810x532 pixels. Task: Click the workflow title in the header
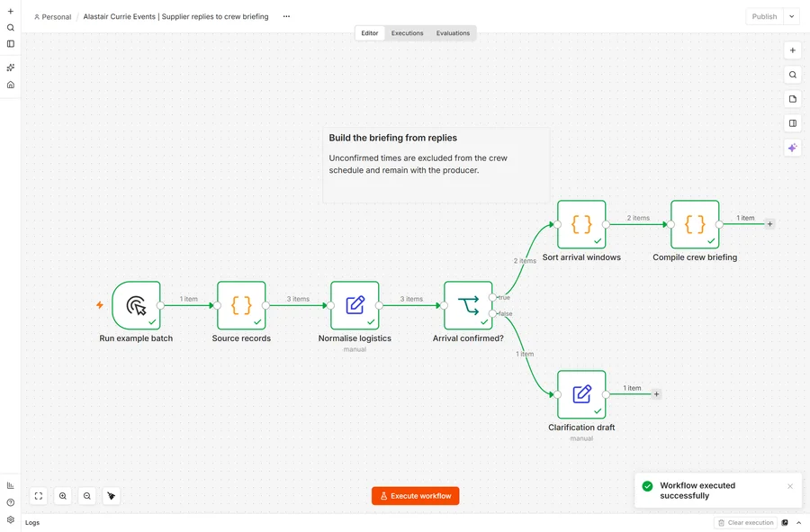click(176, 16)
